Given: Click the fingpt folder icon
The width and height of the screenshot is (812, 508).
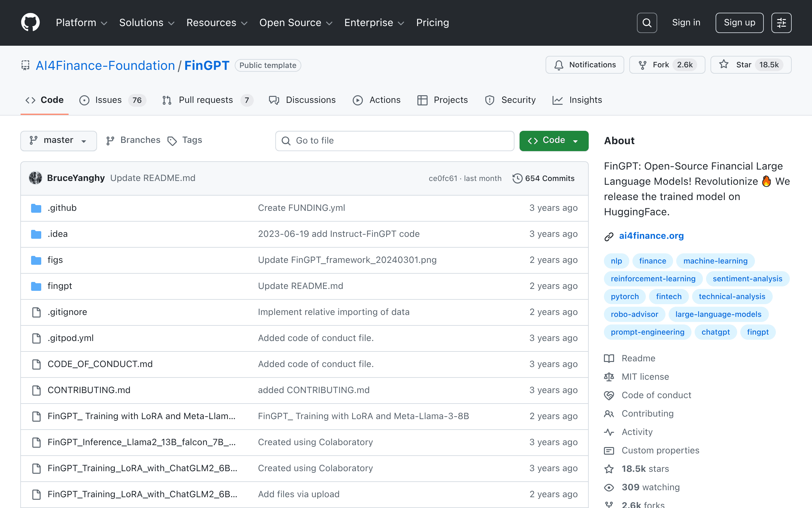Looking at the screenshot, I should (36, 286).
